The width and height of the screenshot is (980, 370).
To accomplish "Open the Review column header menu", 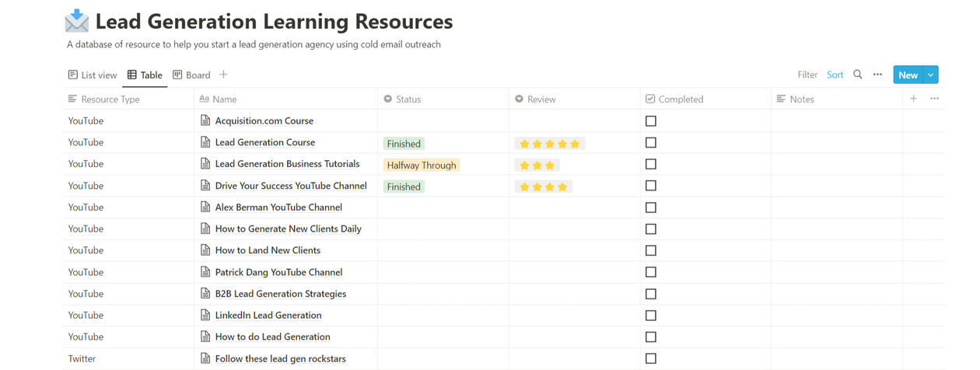I will pos(535,99).
